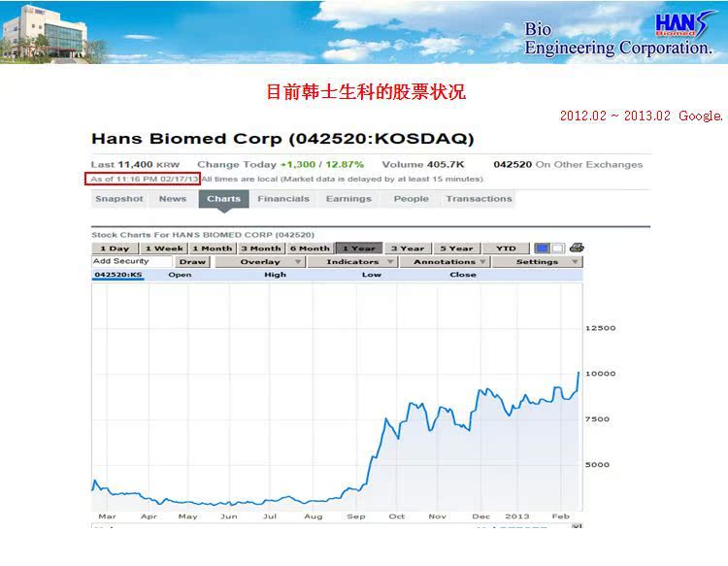Choose the YTD range button

click(x=506, y=249)
